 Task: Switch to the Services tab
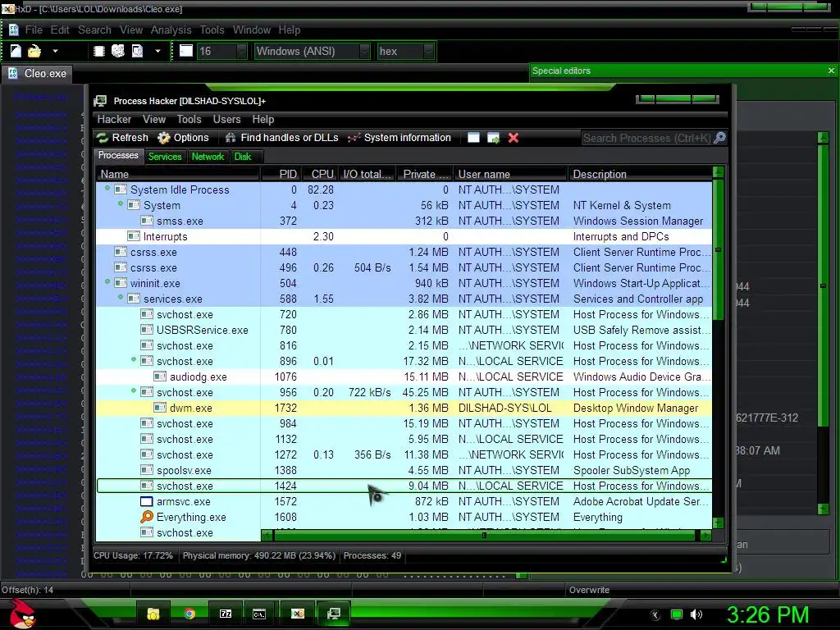164,157
